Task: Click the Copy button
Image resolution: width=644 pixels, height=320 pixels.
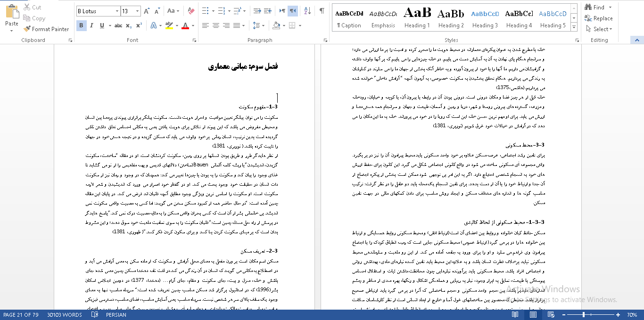Action: pyautogui.click(x=34, y=18)
